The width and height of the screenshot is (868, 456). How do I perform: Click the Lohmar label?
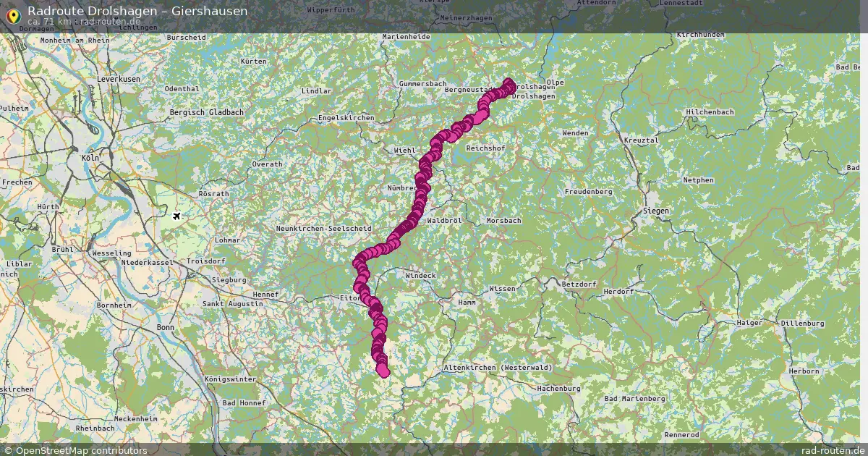227,240
